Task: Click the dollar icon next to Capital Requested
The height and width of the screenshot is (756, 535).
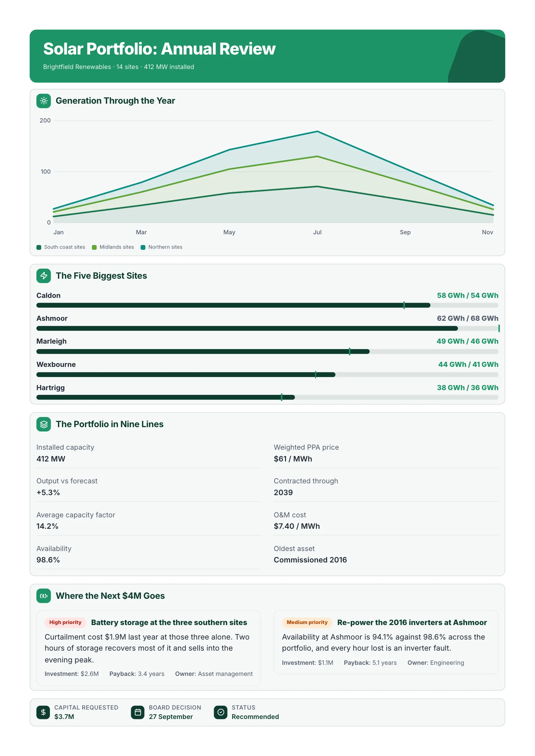Action: (43, 712)
